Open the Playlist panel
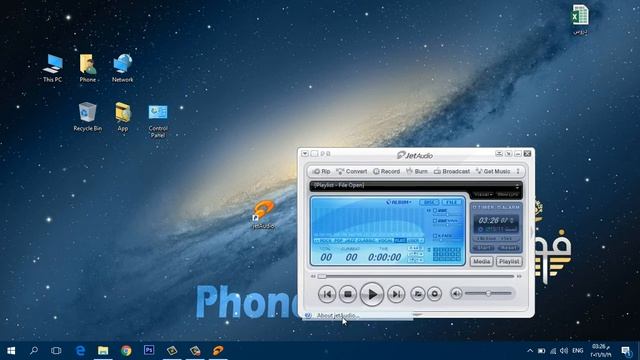Image resolution: width=640 pixels, height=360 pixels. pos(509,261)
